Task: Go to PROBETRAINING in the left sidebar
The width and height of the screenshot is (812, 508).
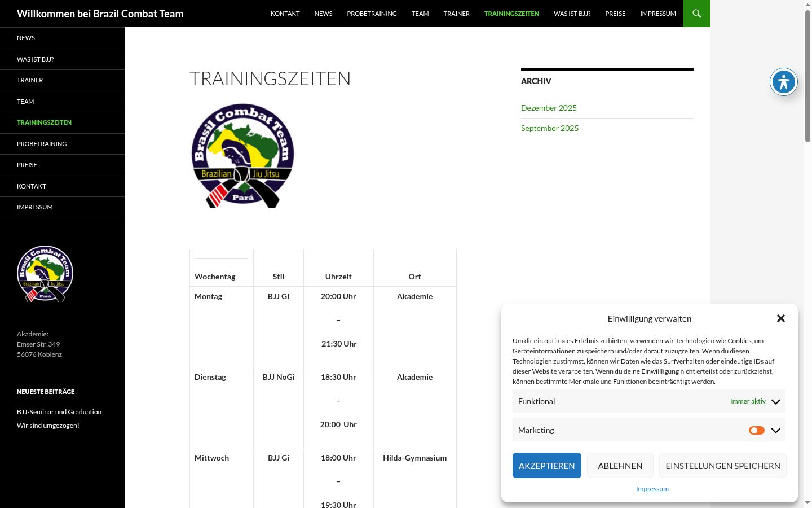Action: tap(63, 144)
